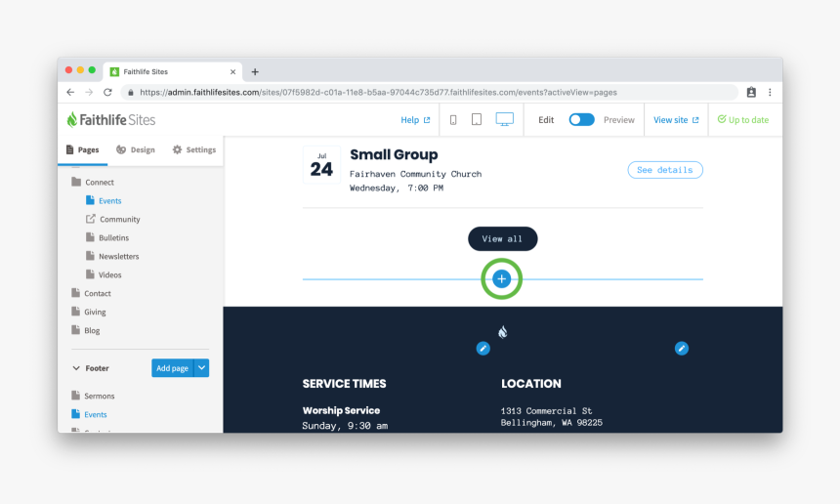Select the Bulletins page
840x504 pixels.
113,237
